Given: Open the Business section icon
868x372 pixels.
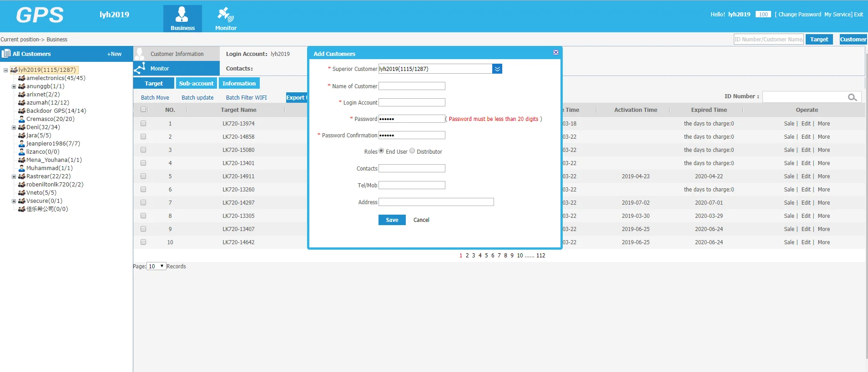Looking at the screenshot, I should [x=182, y=18].
